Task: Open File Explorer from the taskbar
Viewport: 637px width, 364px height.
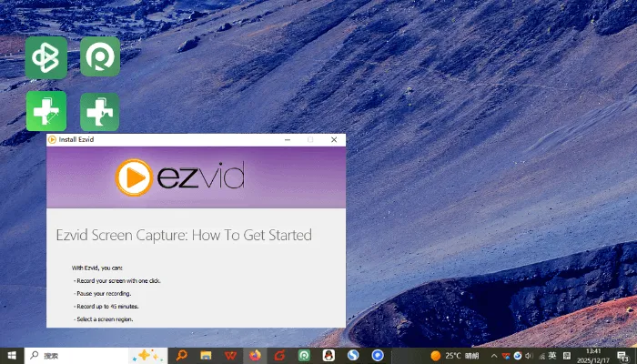Action: (206, 356)
